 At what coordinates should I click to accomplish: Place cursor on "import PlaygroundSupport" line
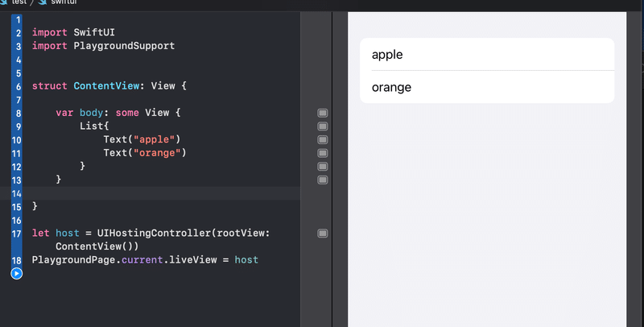coord(104,46)
